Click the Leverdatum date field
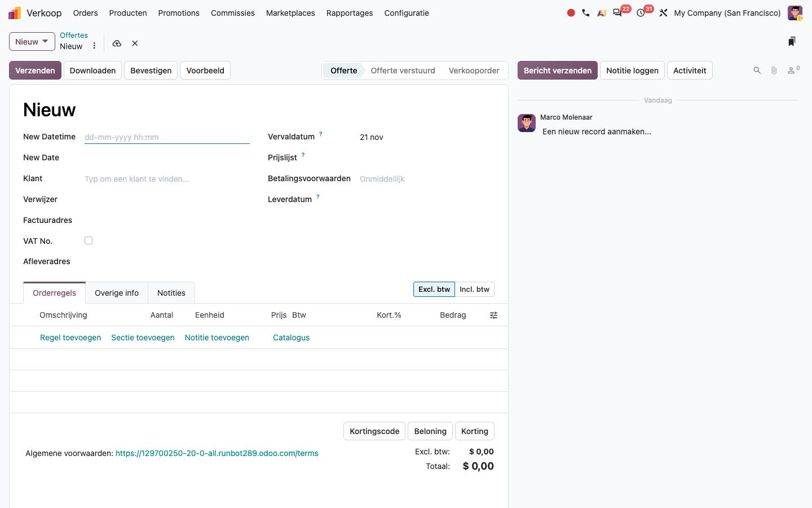The width and height of the screenshot is (812, 508). pyautogui.click(x=427, y=200)
